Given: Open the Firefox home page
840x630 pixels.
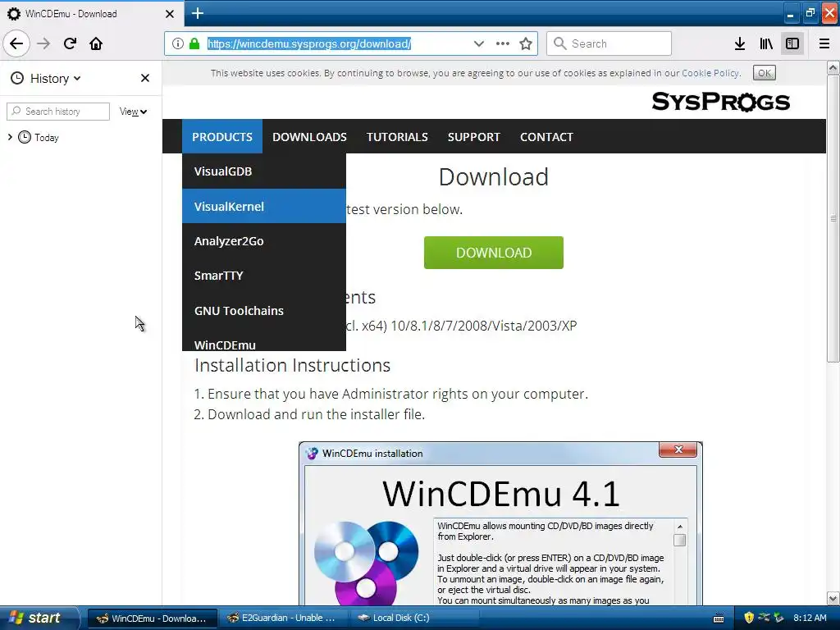Looking at the screenshot, I should [x=96, y=43].
